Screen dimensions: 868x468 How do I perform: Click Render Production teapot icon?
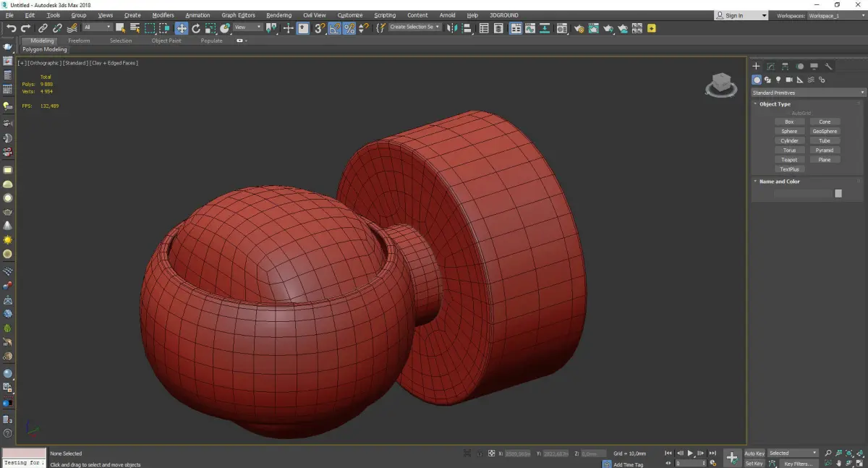click(608, 28)
